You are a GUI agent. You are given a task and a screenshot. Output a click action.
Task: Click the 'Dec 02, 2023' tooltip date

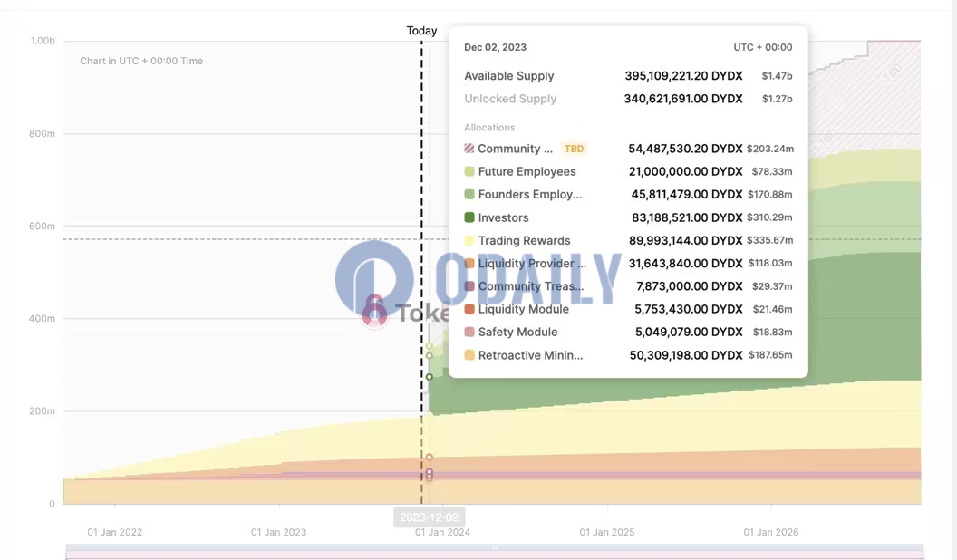click(x=495, y=47)
